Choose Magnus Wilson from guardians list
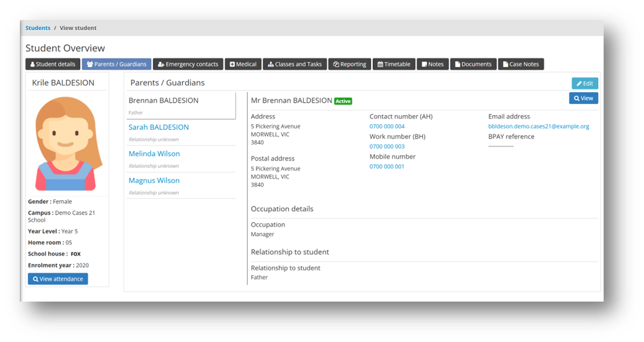 coord(154,181)
